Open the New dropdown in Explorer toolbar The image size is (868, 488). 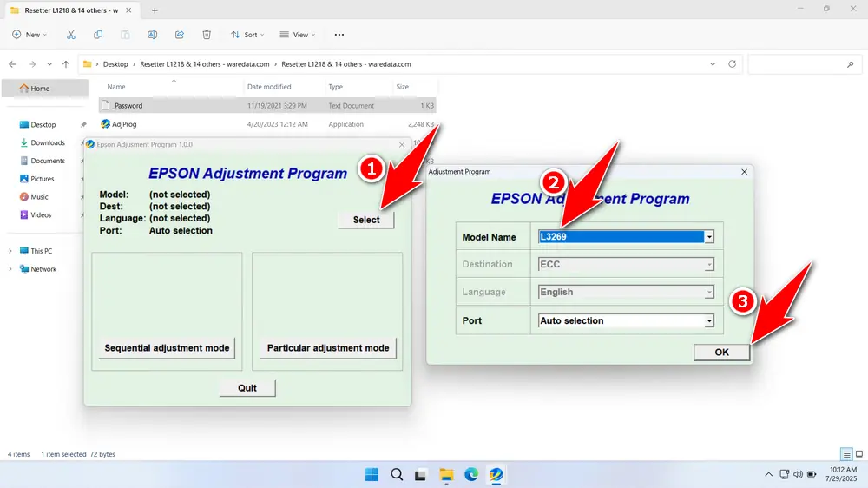pyautogui.click(x=30, y=35)
